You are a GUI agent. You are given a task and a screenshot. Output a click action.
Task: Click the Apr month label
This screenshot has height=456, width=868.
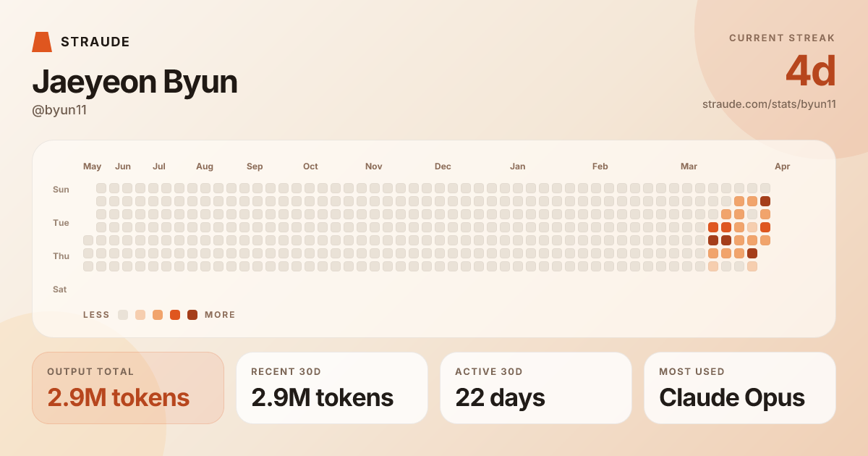[x=783, y=166]
